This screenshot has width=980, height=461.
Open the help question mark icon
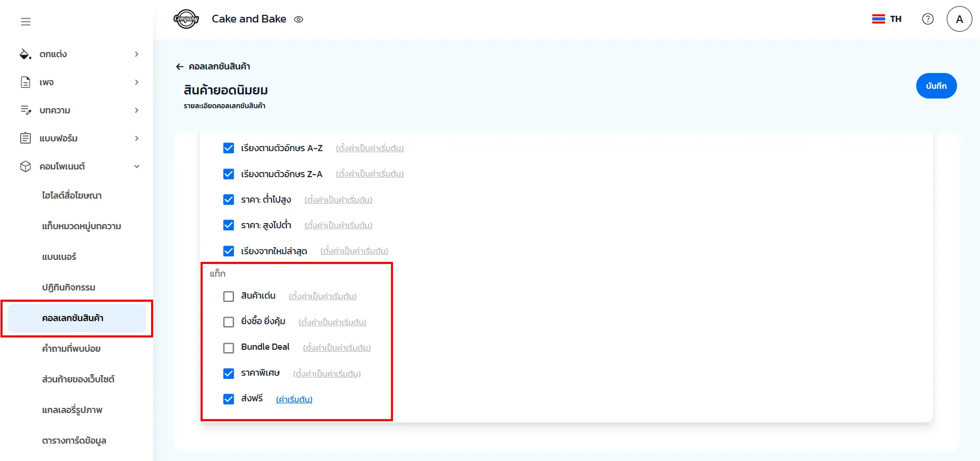(927, 19)
